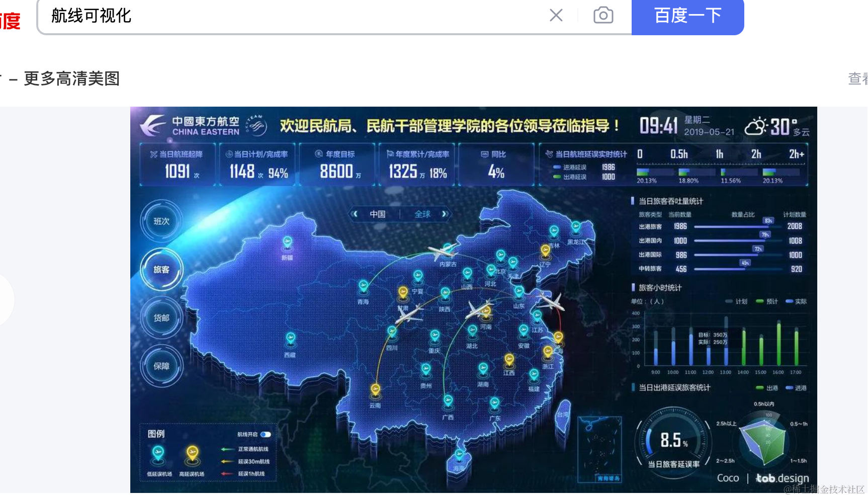Screen dimensions: 868x498
Task: Click the 同比 4% card
Action: [496, 164]
